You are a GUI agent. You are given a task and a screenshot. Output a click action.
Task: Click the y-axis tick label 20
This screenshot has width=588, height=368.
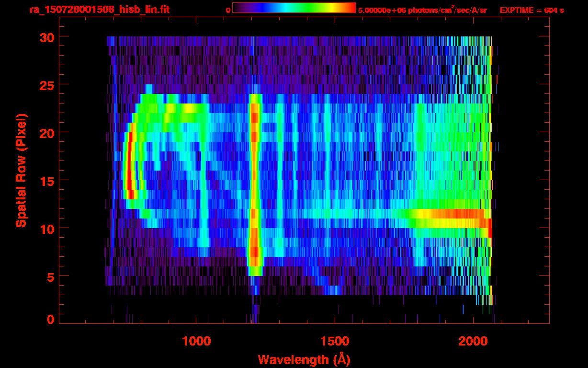pos(47,133)
